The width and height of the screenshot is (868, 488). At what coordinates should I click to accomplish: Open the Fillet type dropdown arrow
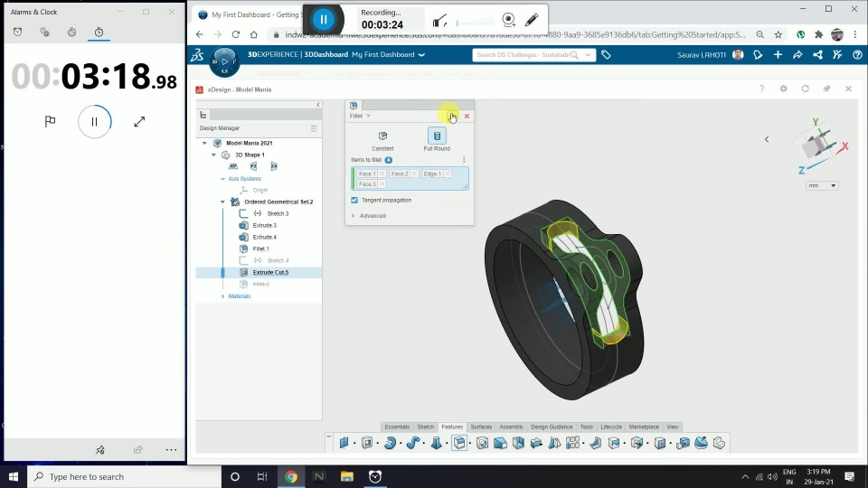[368, 117]
